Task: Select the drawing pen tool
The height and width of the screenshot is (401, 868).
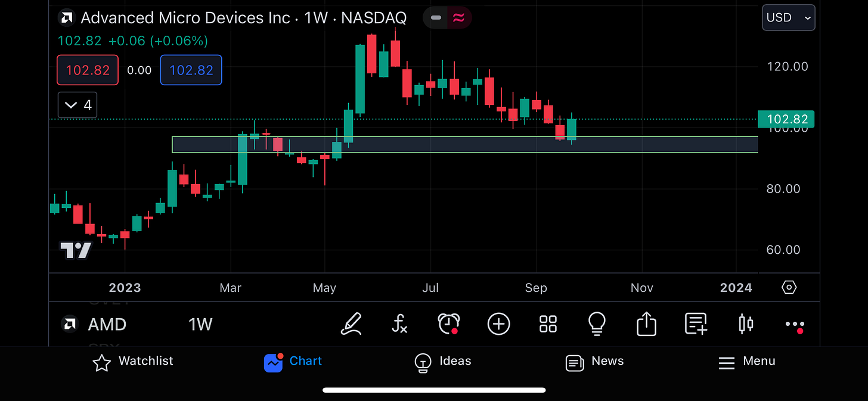Action: pyautogui.click(x=351, y=324)
